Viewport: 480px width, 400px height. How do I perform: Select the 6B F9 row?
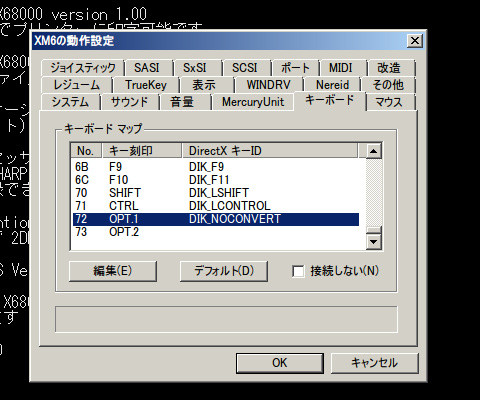coord(216,167)
